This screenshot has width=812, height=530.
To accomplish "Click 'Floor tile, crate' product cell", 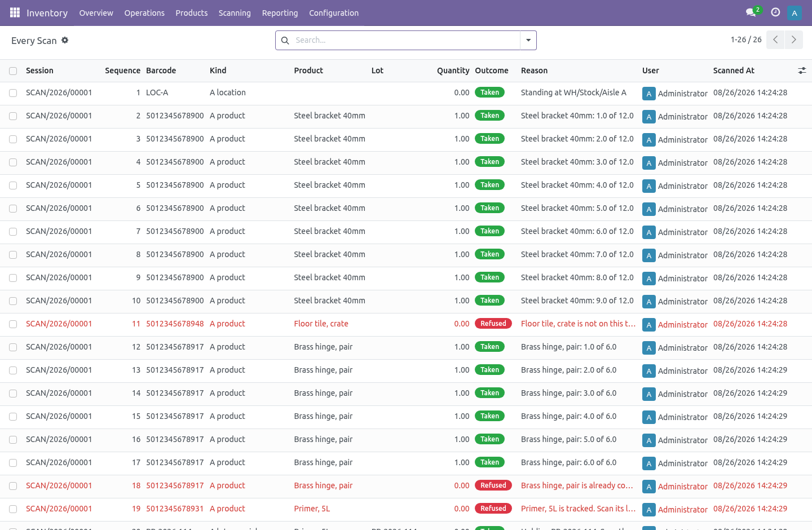I will click(x=321, y=324).
